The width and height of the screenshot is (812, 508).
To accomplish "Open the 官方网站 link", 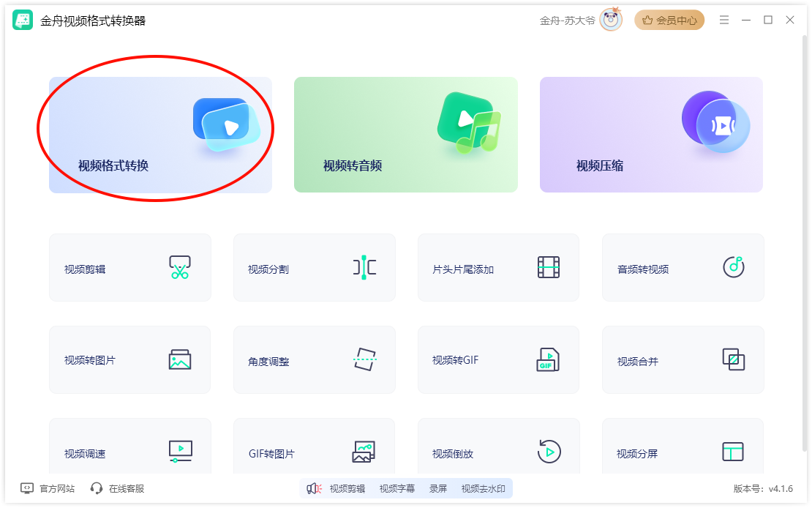I will click(x=57, y=488).
